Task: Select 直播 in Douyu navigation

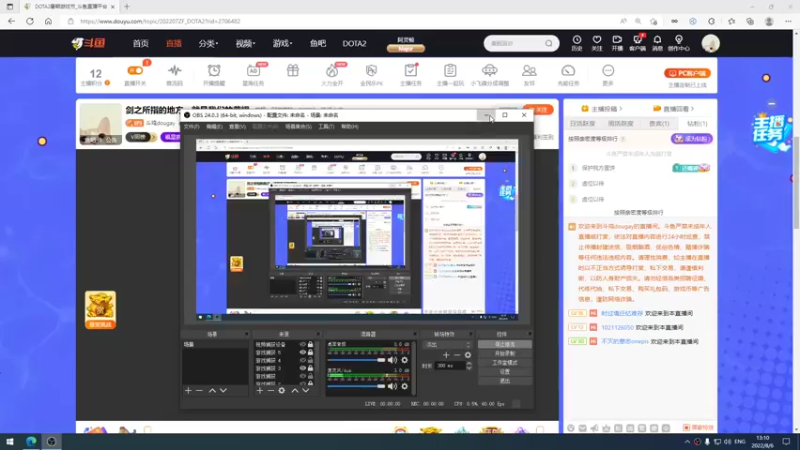Action: click(x=173, y=43)
